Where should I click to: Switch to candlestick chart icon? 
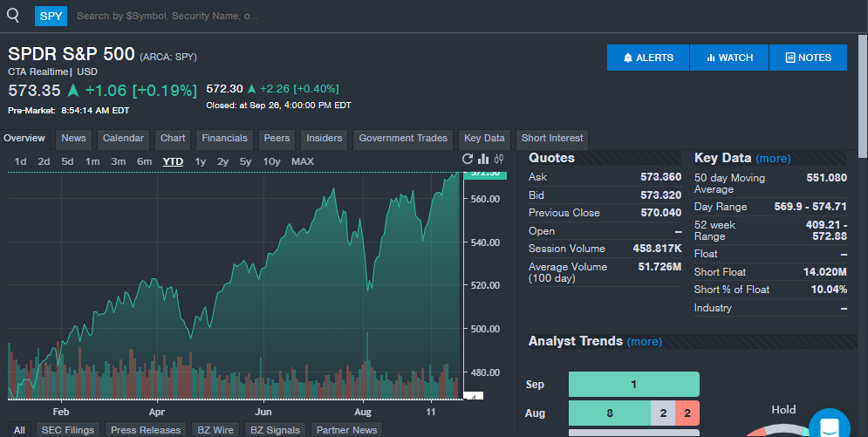coord(499,160)
